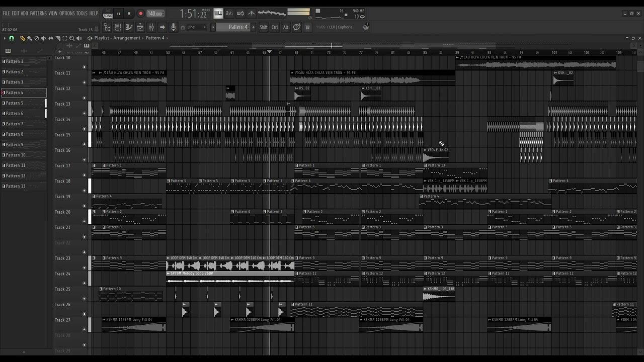The height and width of the screenshot is (362, 644).
Task: Open the SP79M Melody Loop clip menu
Action: [169, 274]
